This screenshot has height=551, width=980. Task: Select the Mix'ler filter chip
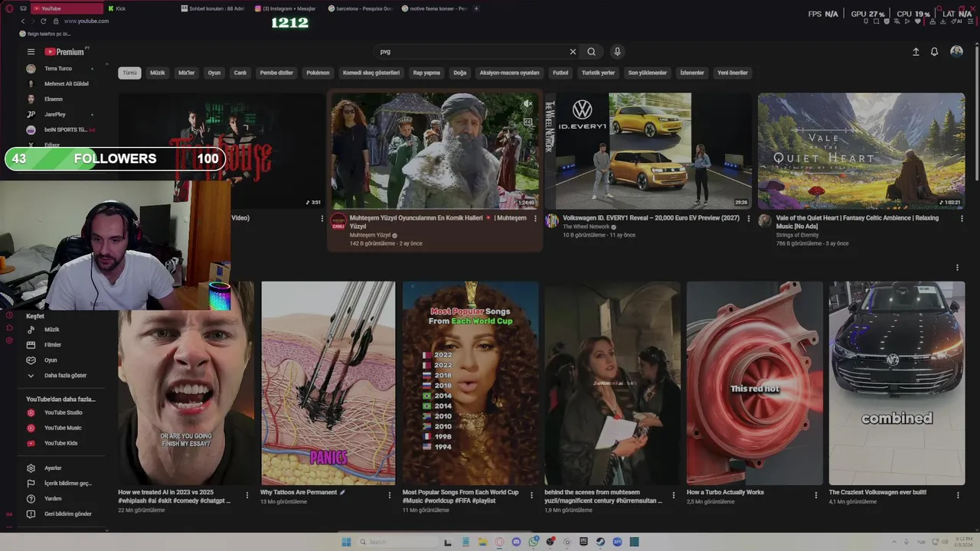pos(187,73)
